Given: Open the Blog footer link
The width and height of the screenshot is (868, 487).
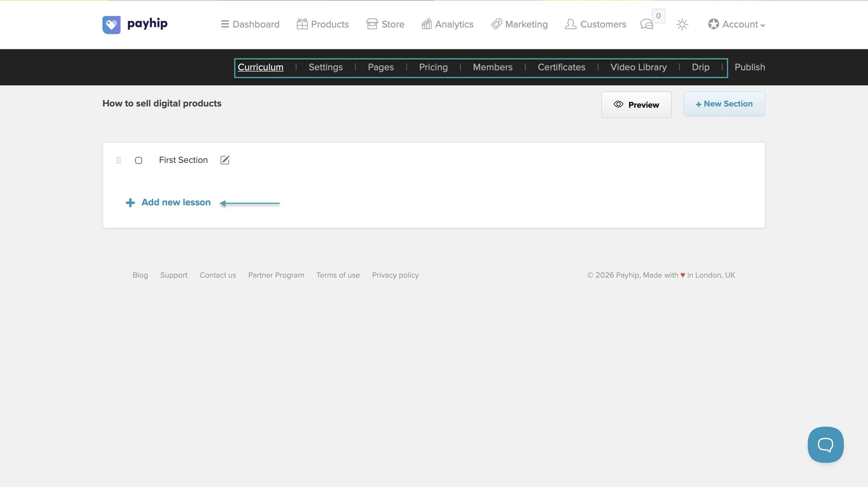Looking at the screenshot, I should pyautogui.click(x=140, y=275).
